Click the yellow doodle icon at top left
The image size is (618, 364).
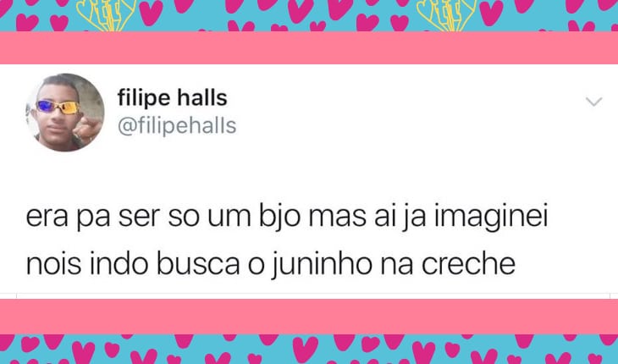pyautogui.click(x=106, y=15)
